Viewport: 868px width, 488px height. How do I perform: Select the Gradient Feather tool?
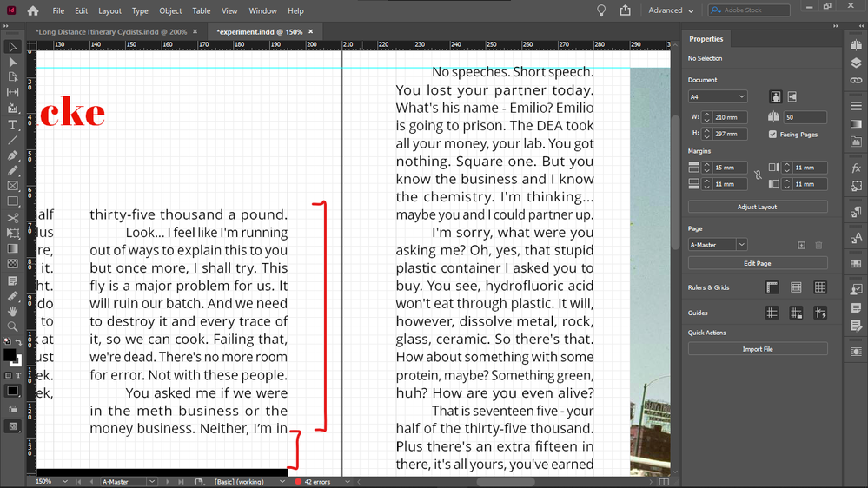point(12,264)
